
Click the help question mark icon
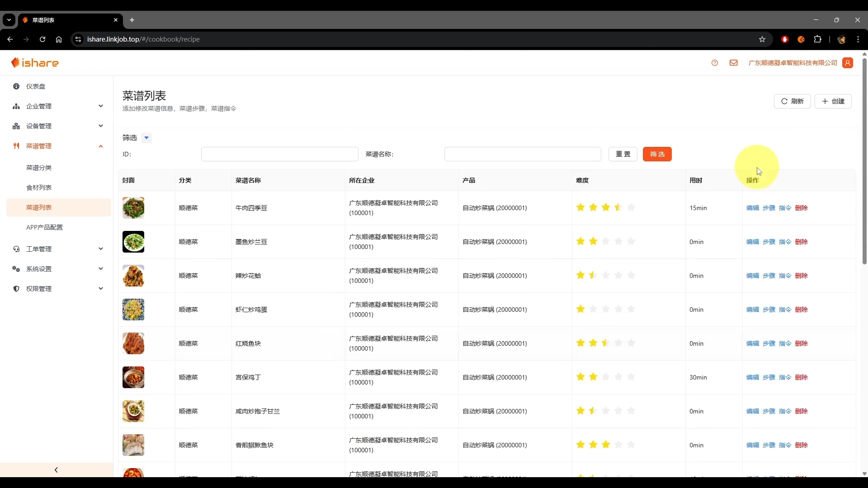[714, 63]
